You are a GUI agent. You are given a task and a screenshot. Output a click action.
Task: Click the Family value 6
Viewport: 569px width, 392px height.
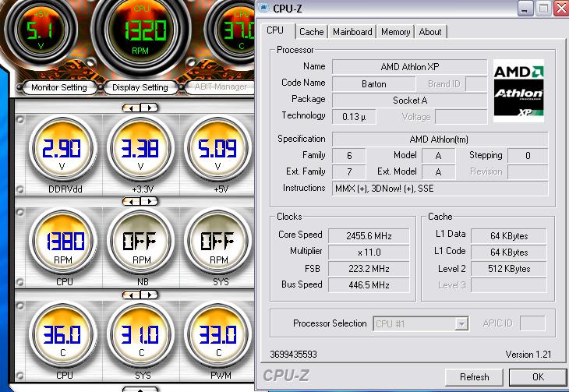pyautogui.click(x=348, y=156)
